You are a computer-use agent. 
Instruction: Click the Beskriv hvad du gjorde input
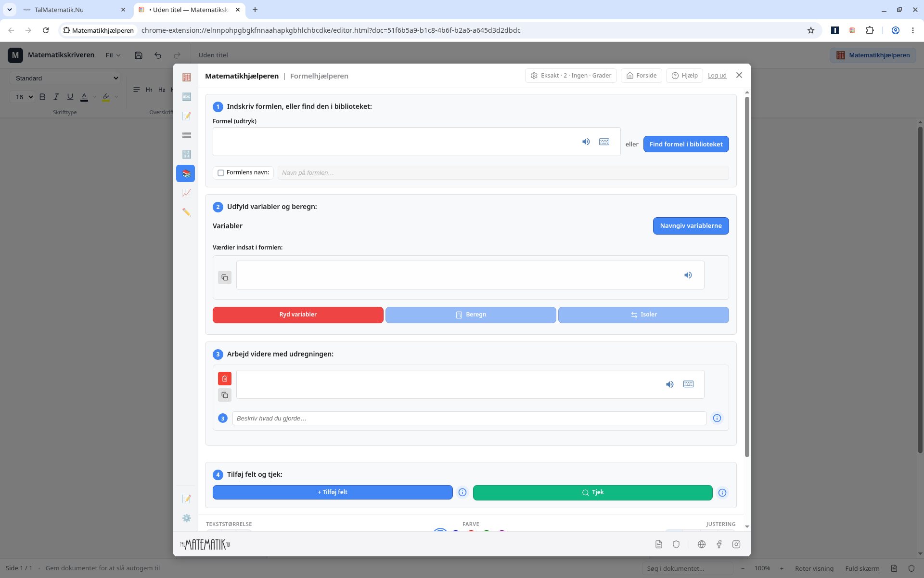coord(469,418)
